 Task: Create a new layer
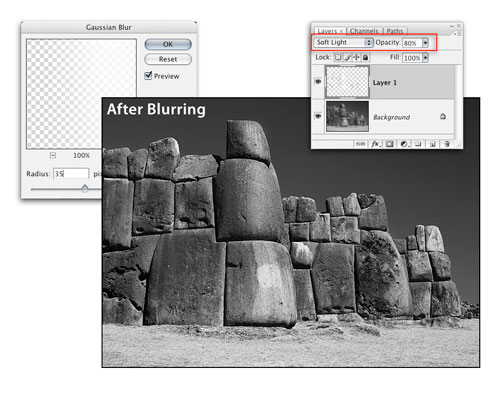(x=432, y=144)
